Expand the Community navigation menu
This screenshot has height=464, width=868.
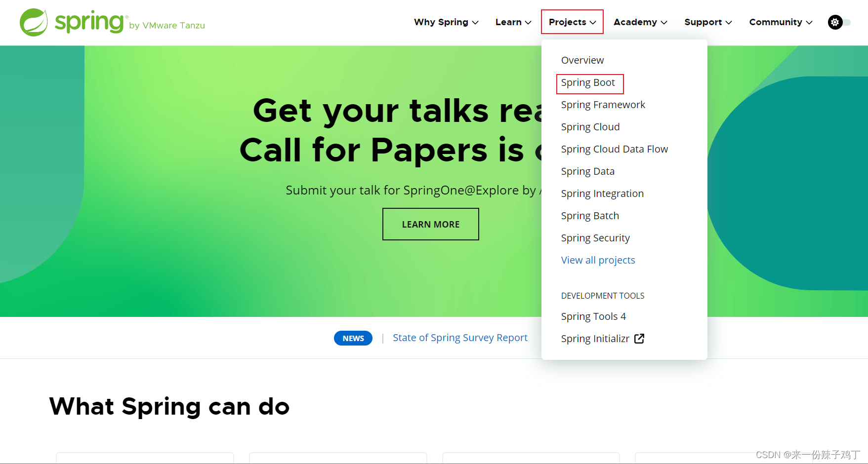(x=781, y=22)
